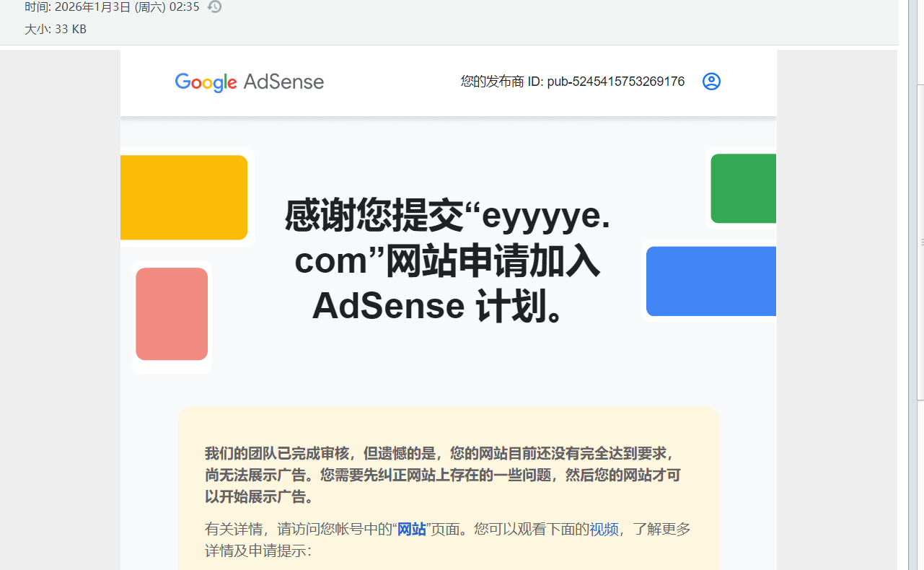924x570 pixels.
Task: Click the time history clock icon
Action: coord(214,7)
